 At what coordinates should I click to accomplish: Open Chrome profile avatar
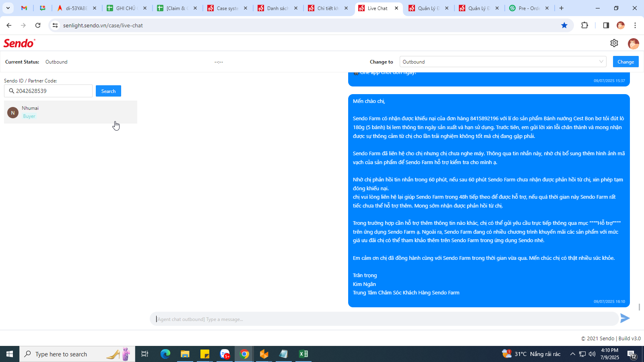coord(621,25)
